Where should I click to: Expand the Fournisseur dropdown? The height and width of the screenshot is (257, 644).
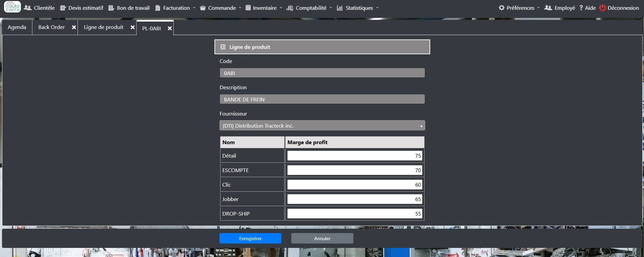click(322, 126)
